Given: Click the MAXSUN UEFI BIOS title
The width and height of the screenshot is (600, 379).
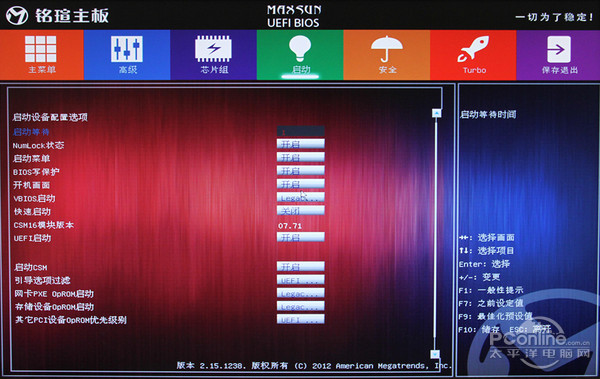Looking at the screenshot, I should coord(293,16).
